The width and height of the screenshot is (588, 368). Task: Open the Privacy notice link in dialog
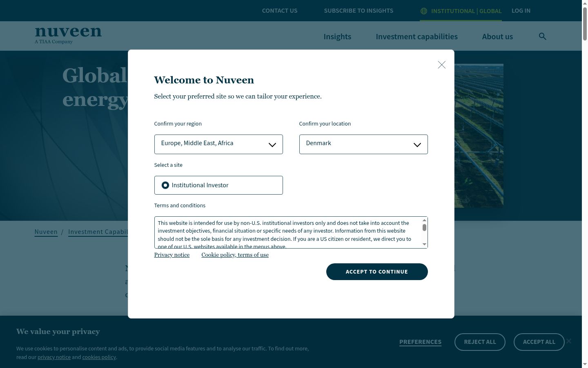[x=172, y=255]
